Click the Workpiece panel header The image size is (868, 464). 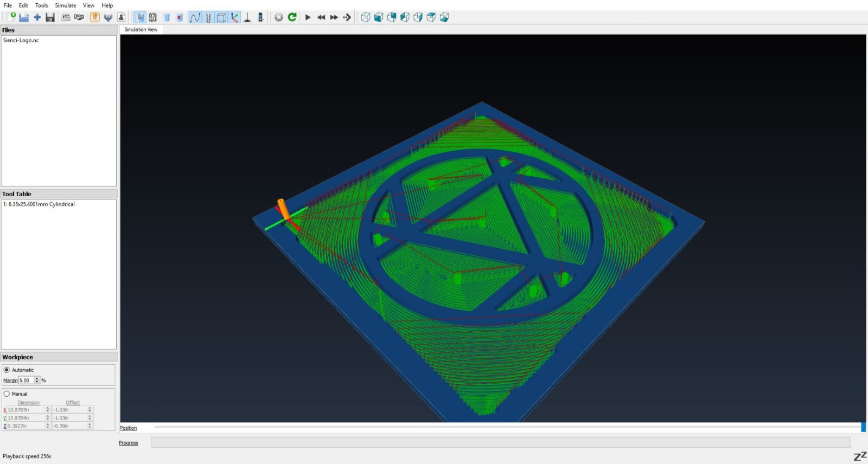[59, 357]
